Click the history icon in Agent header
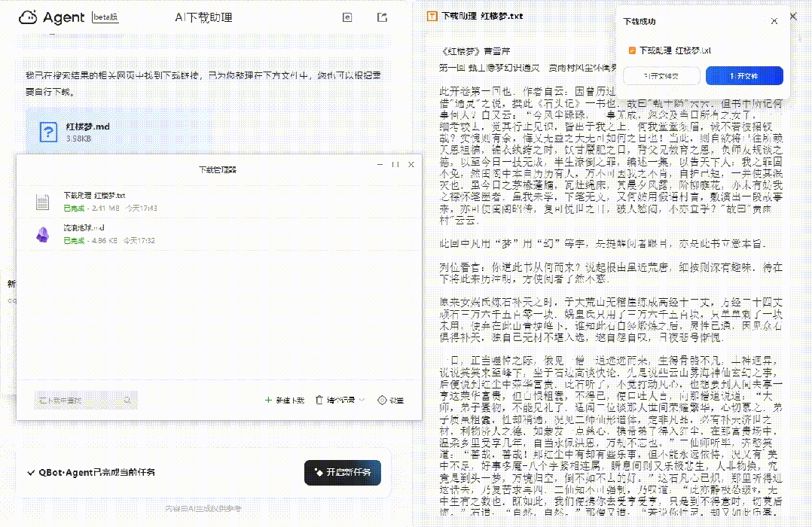The width and height of the screenshot is (812, 527). click(x=347, y=17)
